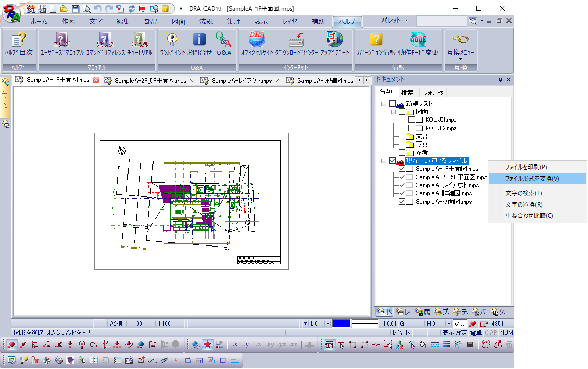Collapse the 図面 folder node
The height and width of the screenshot is (369, 588).
pyautogui.click(x=393, y=112)
